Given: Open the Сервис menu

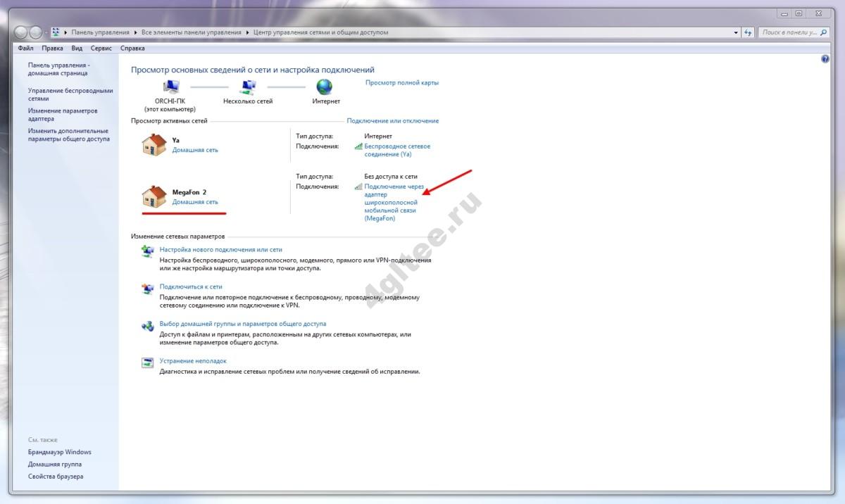Looking at the screenshot, I should [x=101, y=49].
